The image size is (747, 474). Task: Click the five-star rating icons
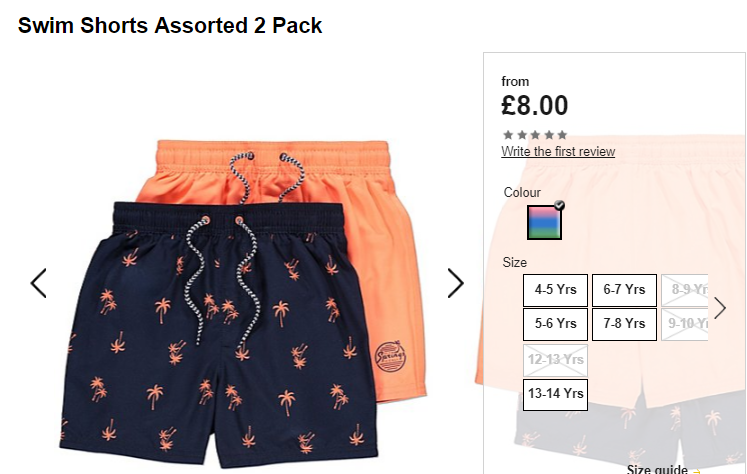tap(535, 135)
